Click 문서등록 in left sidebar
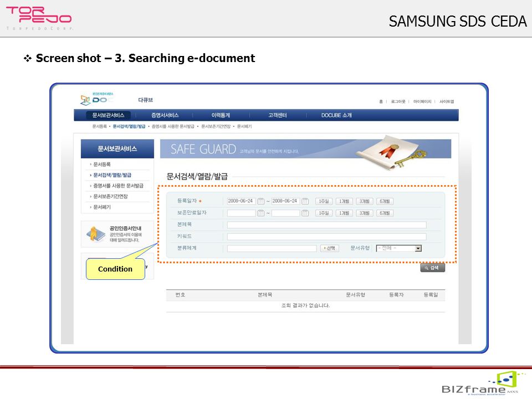This screenshot has height=399, width=532. (102, 164)
